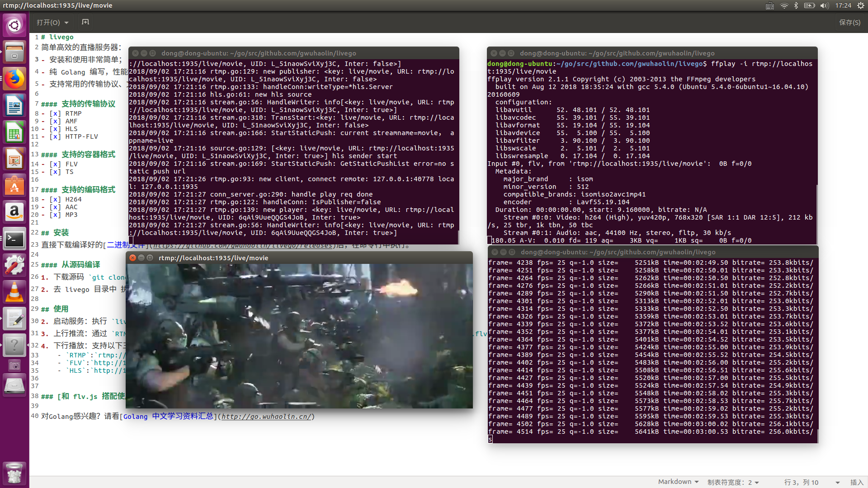Viewport: 868px width, 488px height.
Task: Focus top-left livego terminal via title bar
Action: [x=294, y=53]
